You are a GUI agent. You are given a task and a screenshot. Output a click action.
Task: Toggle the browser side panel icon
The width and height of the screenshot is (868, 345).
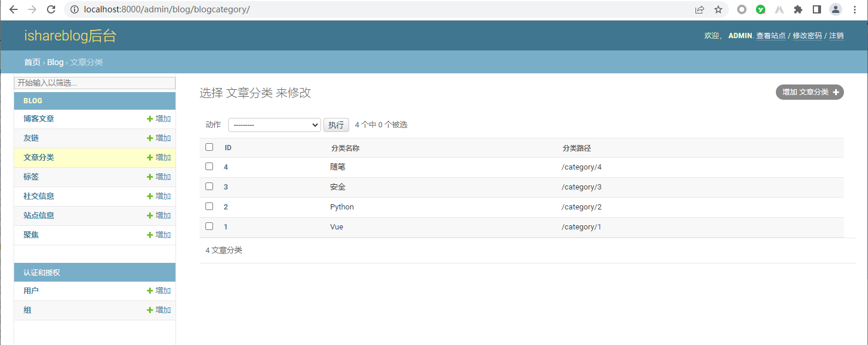point(816,9)
